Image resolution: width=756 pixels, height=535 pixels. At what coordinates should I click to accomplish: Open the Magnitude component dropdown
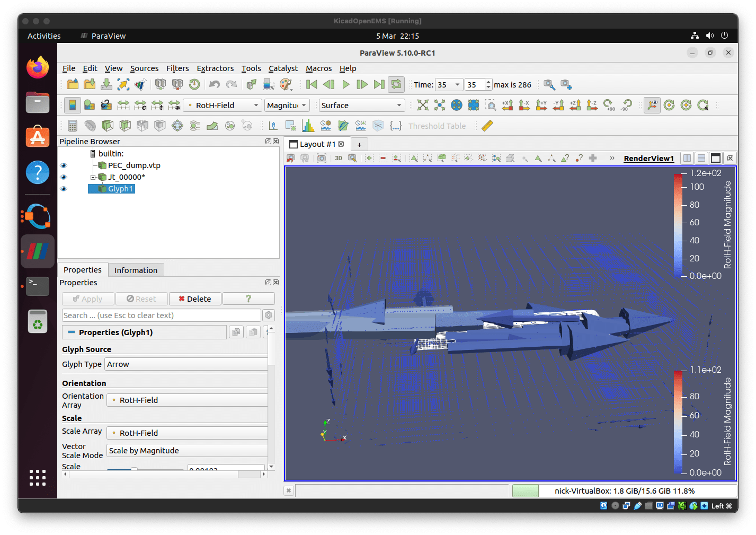[x=287, y=105]
